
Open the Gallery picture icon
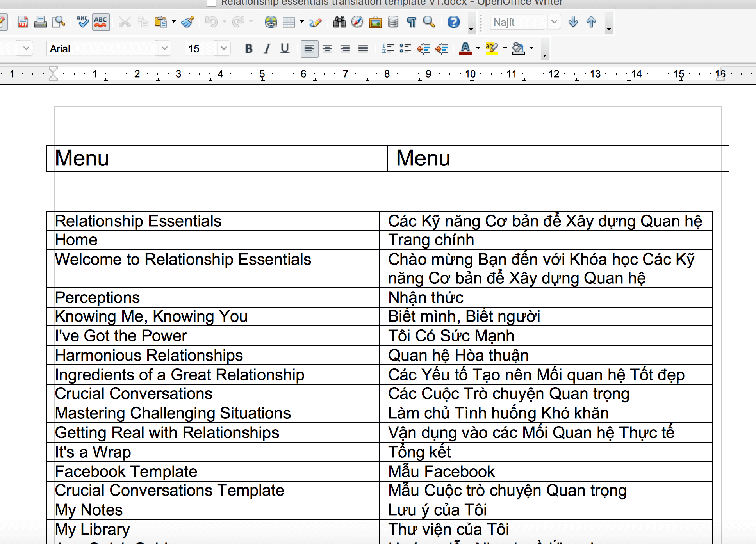(x=375, y=22)
